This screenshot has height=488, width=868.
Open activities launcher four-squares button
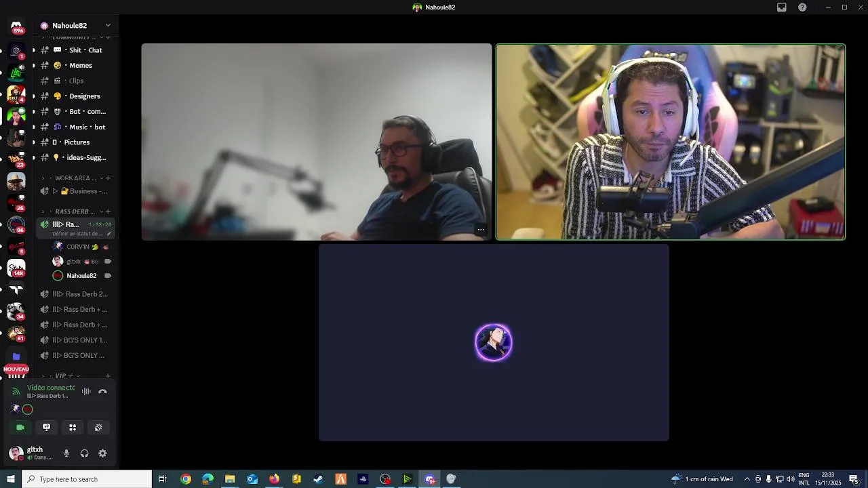[73, 427]
